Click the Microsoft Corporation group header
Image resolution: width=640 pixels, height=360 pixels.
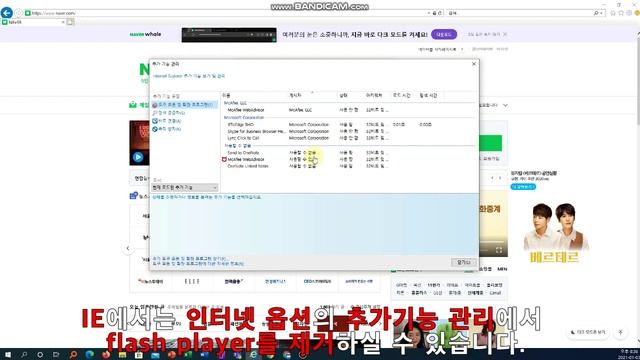pyautogui.click(x=244, y=118)
